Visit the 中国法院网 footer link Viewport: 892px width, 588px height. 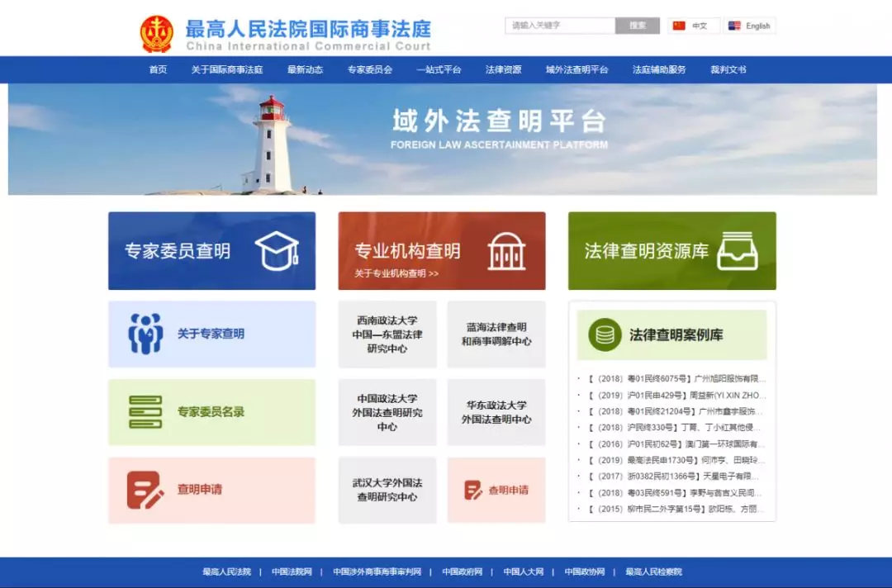[x=292, y=572]
